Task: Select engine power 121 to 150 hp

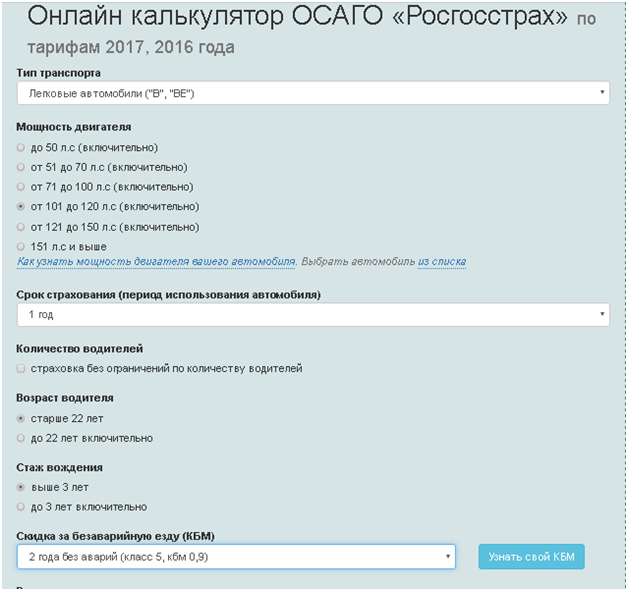Action: click(x=22, y=227)
